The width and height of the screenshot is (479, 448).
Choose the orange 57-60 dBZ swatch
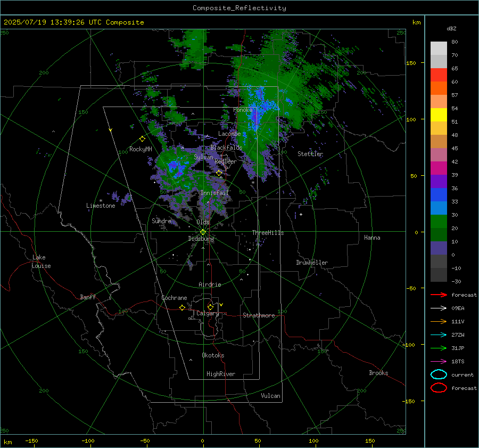439,88
